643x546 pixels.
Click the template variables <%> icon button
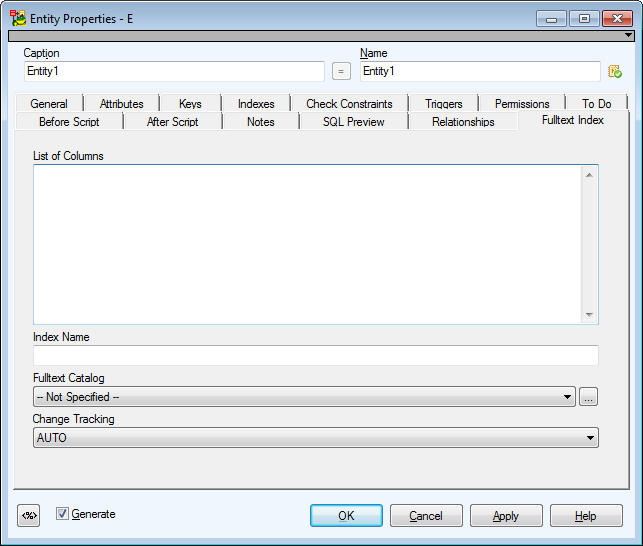coord(29,515)
